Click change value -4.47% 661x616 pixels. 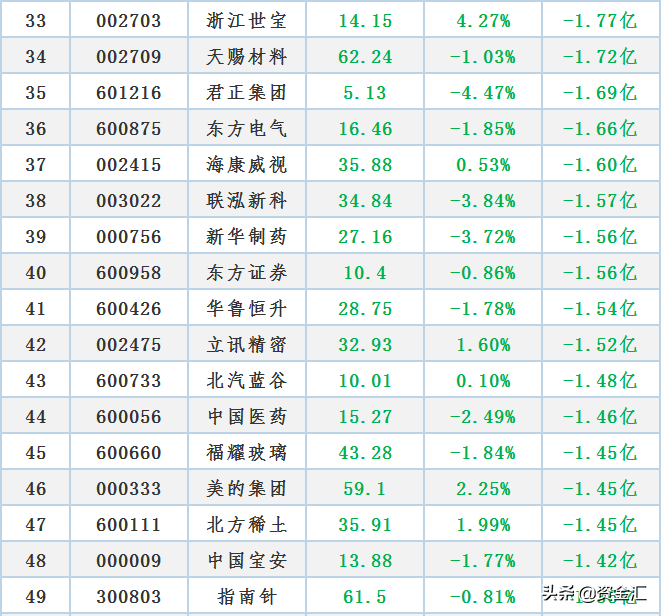tap(483, 93)
